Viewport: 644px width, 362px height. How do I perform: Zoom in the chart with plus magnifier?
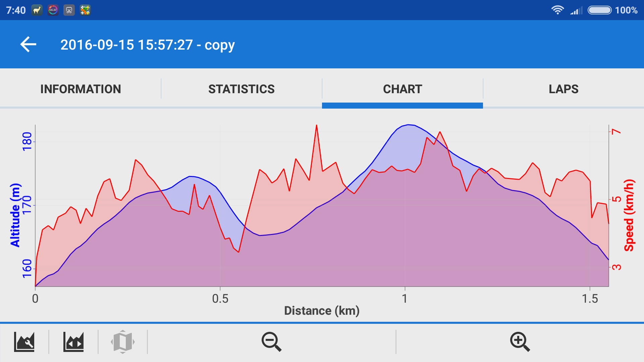coord(520,342)
